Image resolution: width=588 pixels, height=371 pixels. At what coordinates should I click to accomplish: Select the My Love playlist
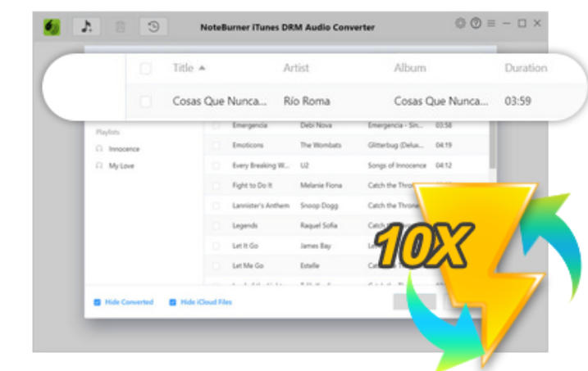tap(121, 165)
